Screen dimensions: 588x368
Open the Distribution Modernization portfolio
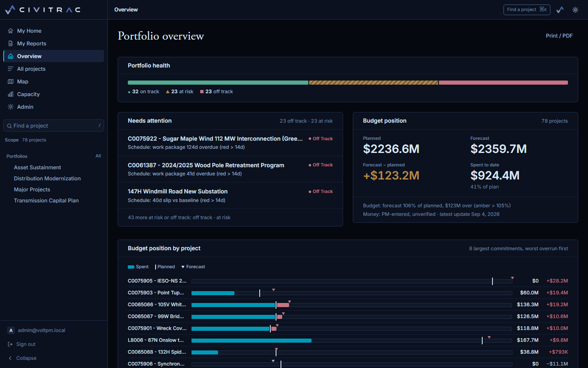point(47,178)
